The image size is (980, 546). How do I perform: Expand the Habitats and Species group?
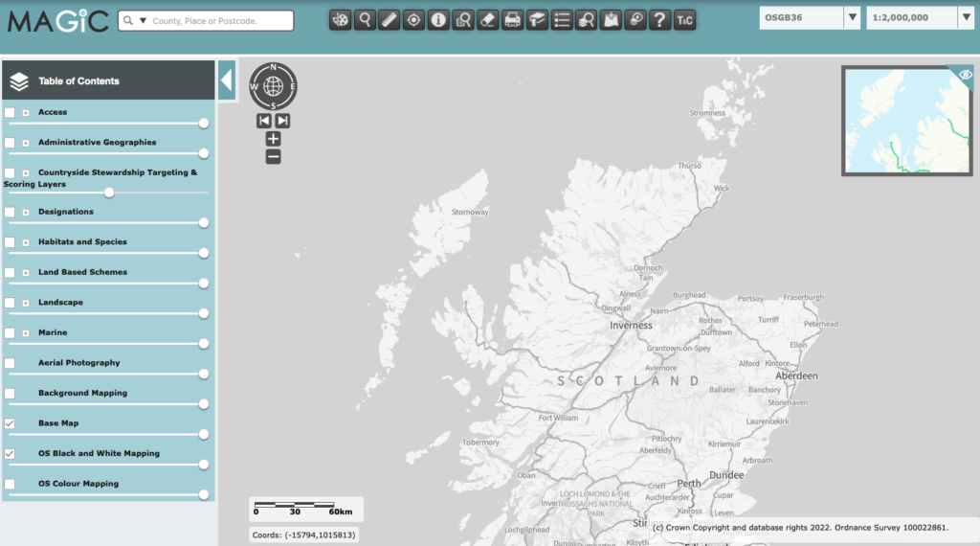[x=26, y=242]
